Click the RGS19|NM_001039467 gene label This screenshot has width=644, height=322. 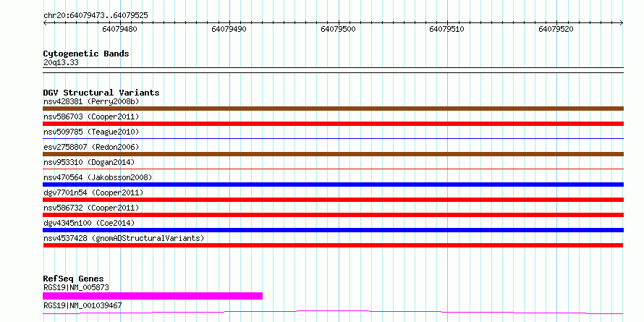(82, 305)
